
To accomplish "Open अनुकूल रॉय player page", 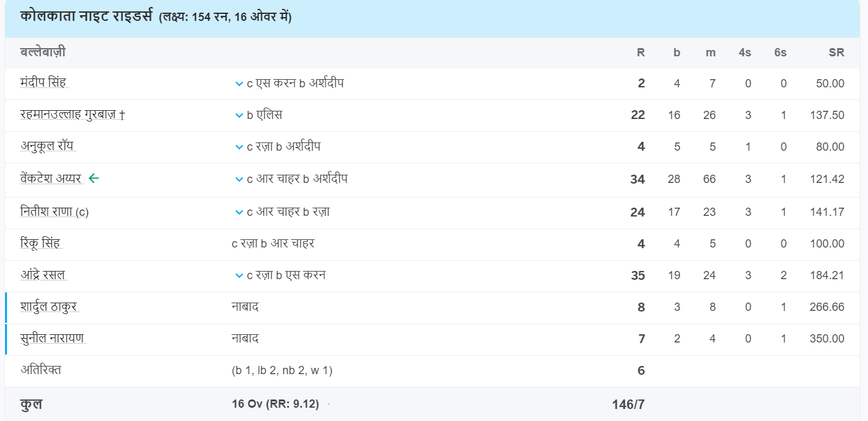I will point(47,146).
